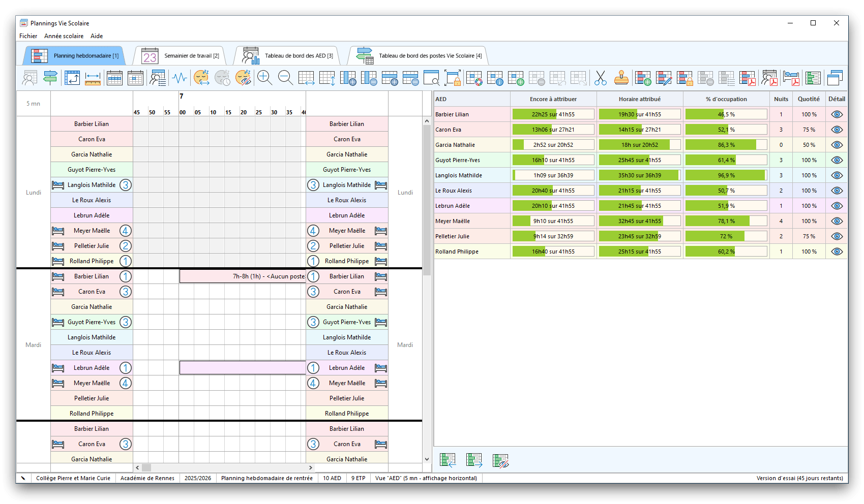Sort by the % d'occupation column header
The height and width of the screenshot is (504, 864).
(726, 99)
